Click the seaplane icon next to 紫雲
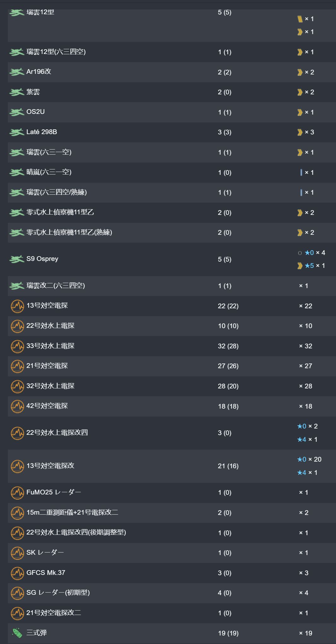 [x=17, y=92]
